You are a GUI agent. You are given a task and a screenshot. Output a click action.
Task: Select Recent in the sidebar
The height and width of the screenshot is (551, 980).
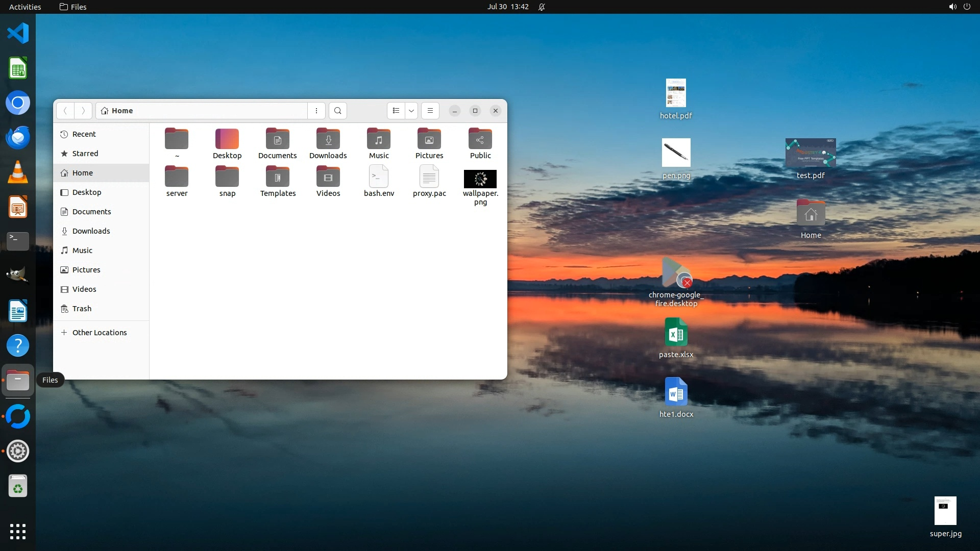pos(84,134)
